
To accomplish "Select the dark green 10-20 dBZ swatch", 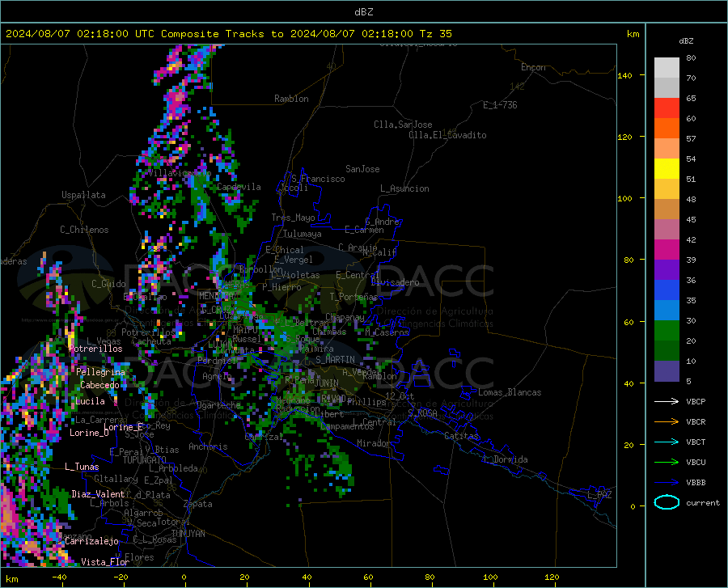I will click(667, 351).
